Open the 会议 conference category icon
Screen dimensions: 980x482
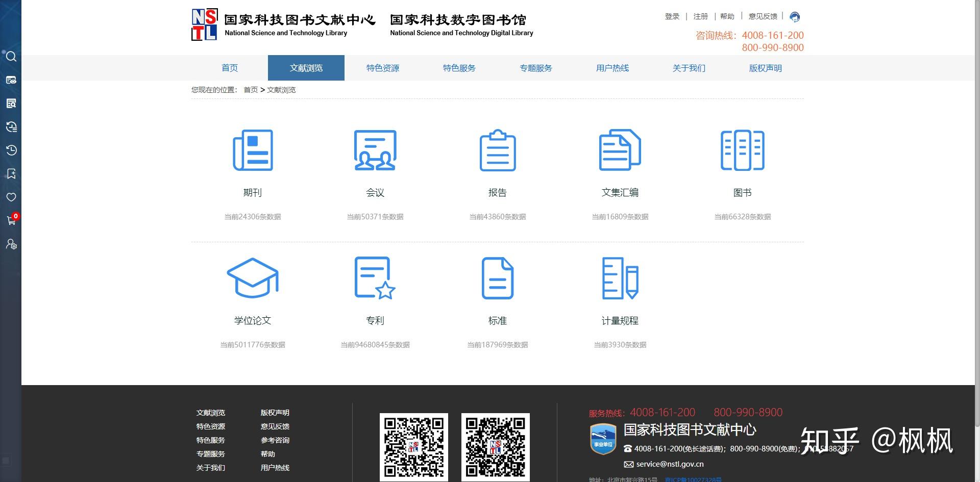(x=375, y=150)
